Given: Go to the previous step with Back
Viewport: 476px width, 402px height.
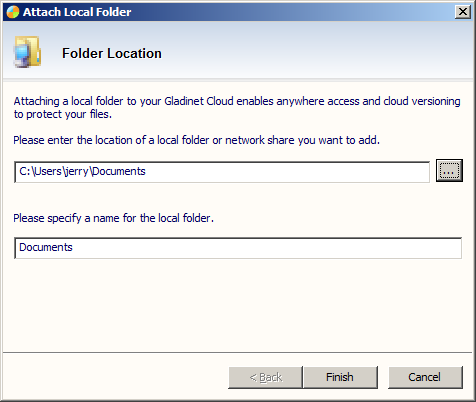Looking at the screenshot, I should pyautogui.click(x=265, y=377).
